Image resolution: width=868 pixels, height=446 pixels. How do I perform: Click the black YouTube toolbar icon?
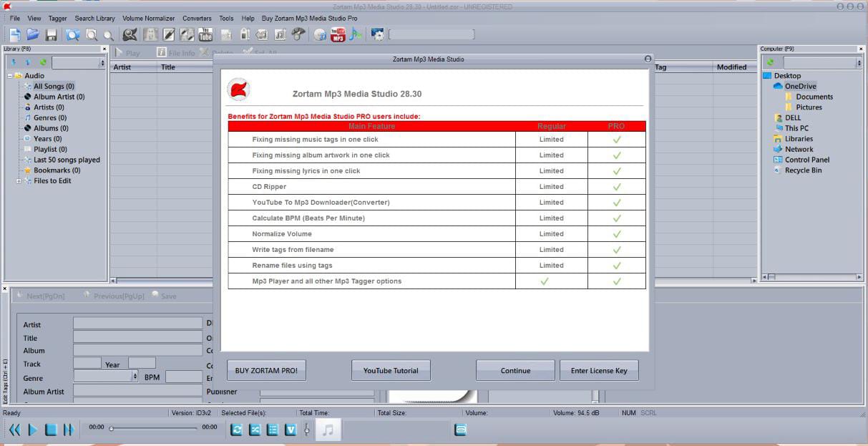205,34
